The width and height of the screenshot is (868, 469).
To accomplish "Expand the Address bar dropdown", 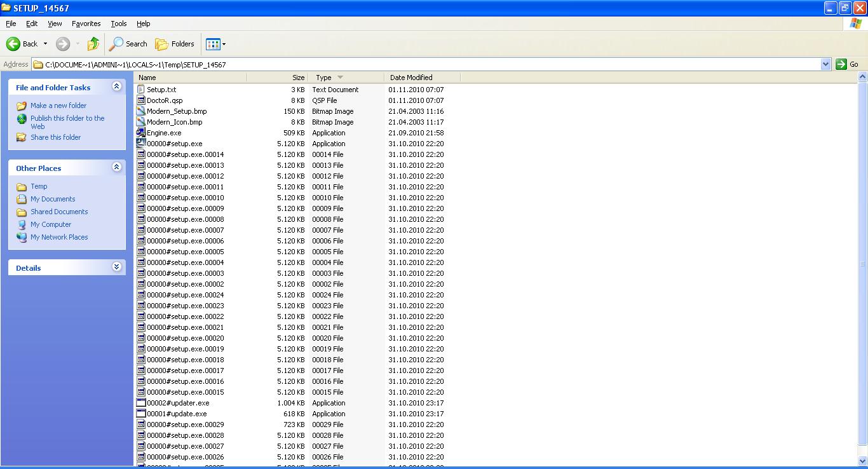I will tap(825, 64).
